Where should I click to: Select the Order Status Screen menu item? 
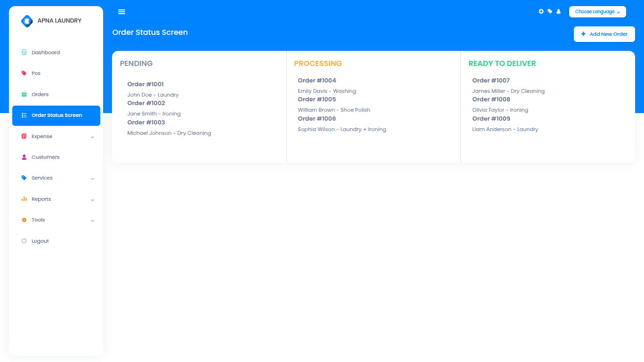click(56, 115)
